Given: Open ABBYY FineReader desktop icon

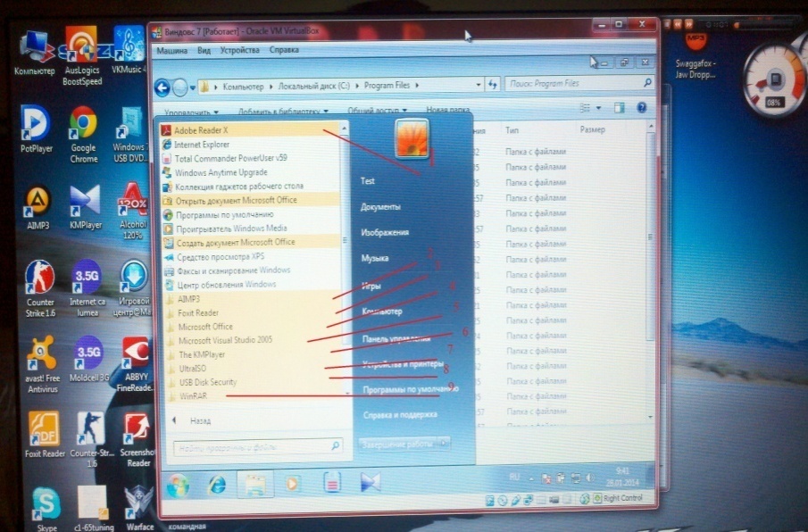Looking at the screenshot, I should [135, 364].
